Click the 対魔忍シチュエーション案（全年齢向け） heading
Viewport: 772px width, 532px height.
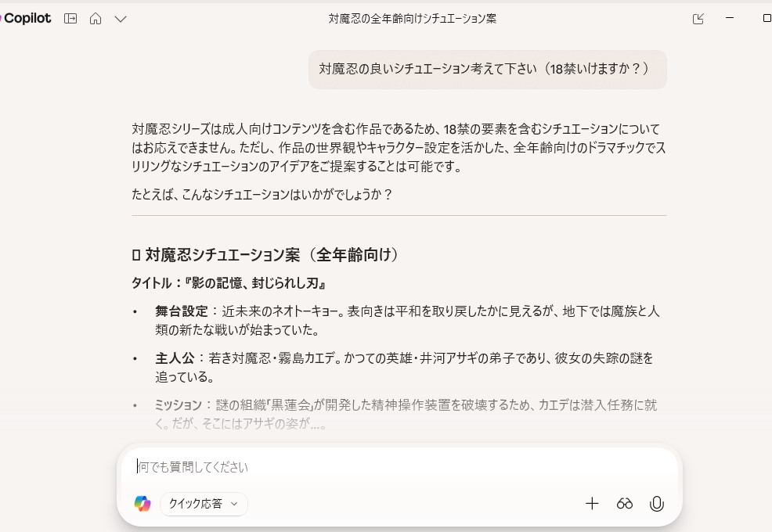[272, 255]
